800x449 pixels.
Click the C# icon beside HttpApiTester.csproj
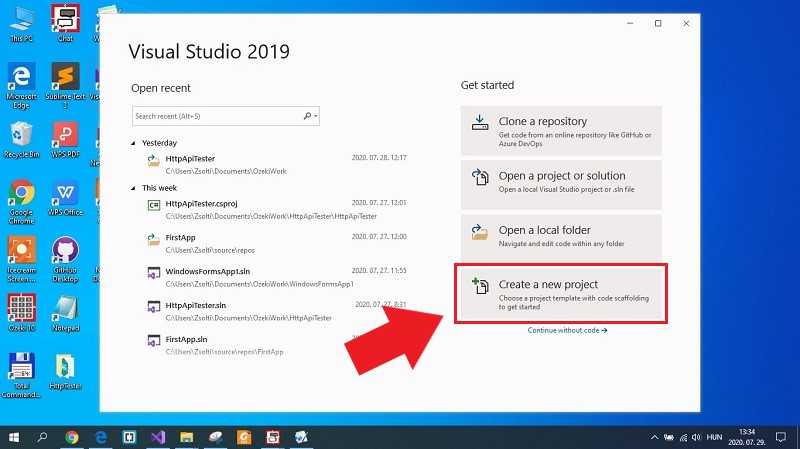pos(154,205)
